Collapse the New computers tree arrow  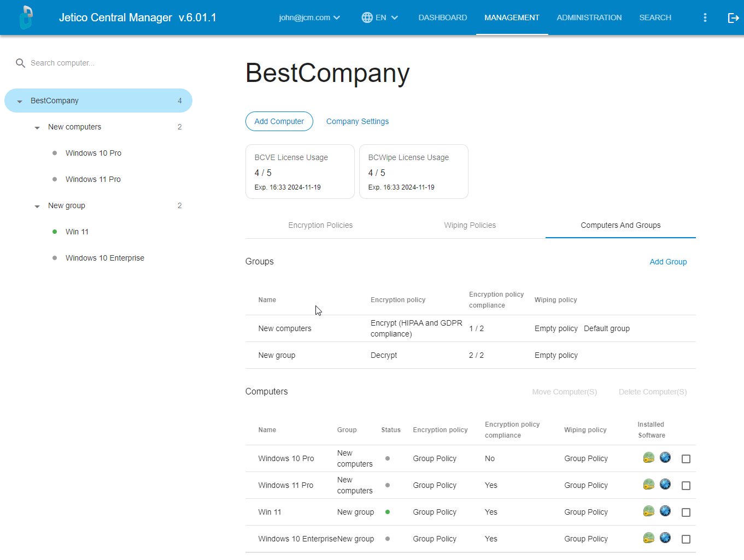[37, 127]
